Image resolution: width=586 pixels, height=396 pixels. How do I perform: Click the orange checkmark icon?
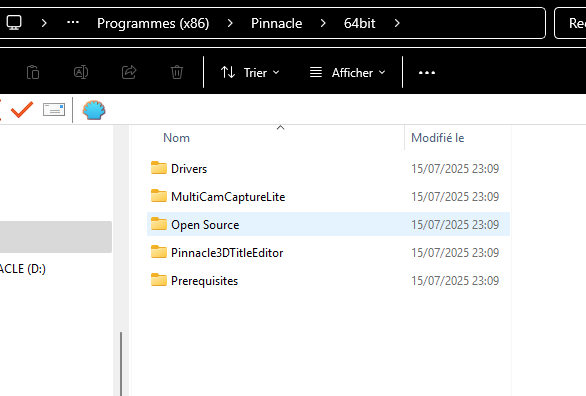tap(22, 109)
